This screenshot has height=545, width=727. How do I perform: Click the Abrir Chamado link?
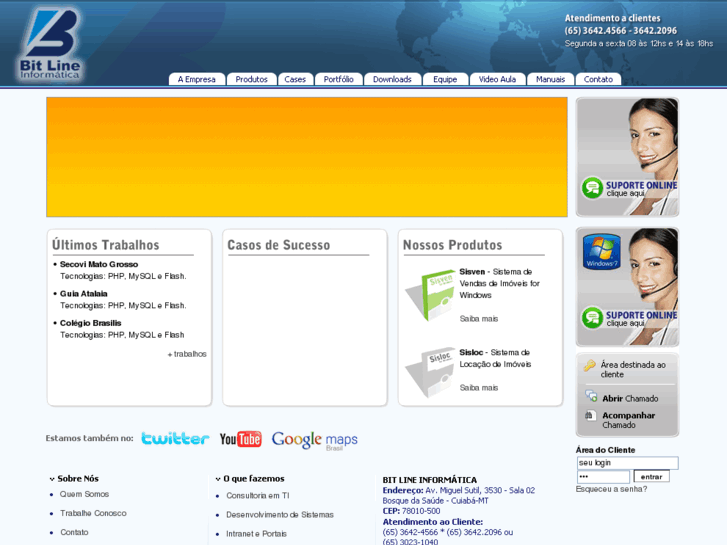(630, 398)
